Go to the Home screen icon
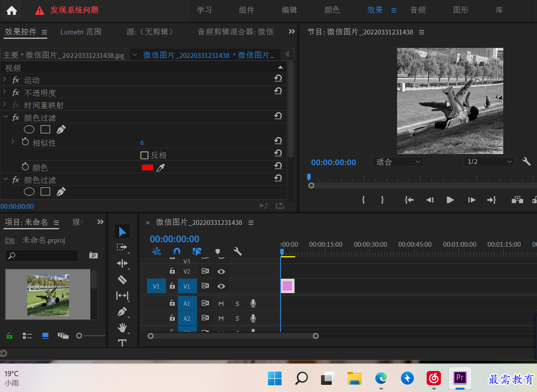Viewport: 537px width, 392px height. click(11, 11)
